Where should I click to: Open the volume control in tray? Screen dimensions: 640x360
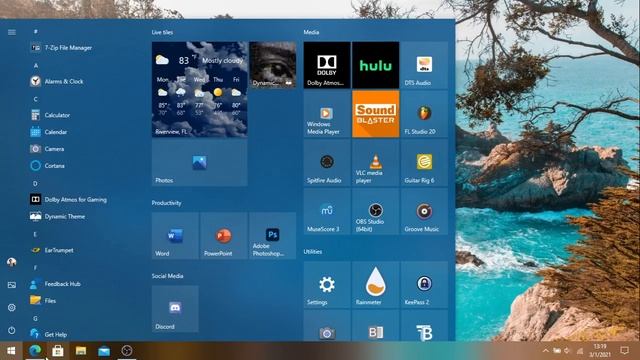(567, 351)
